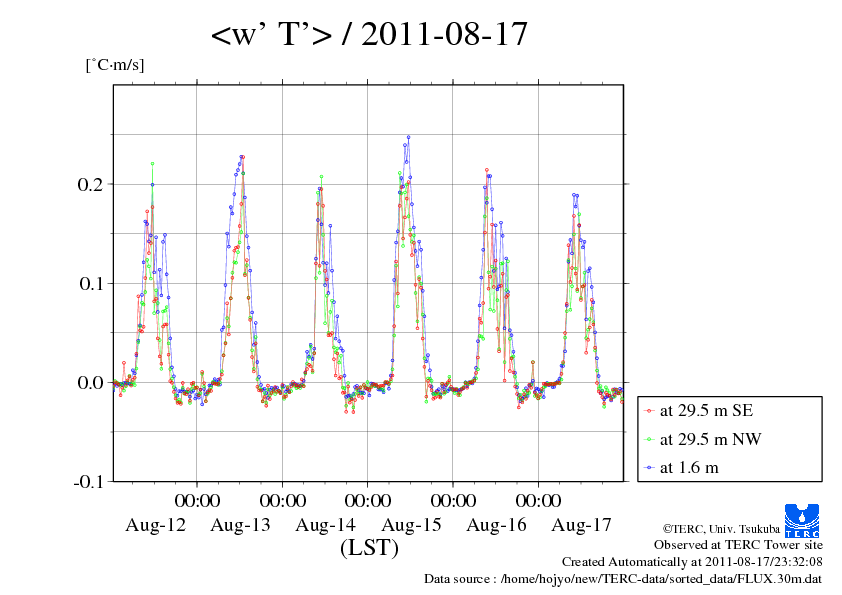Viewport: 842px width, 595px height.
Task: Select legend text 'at 29.5 m SE'
Action: pyautogui.click(x=706, y=411)
